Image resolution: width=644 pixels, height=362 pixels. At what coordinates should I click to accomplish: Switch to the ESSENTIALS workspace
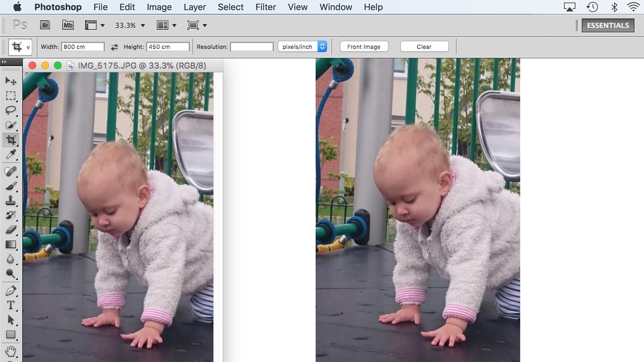point(608,25)
